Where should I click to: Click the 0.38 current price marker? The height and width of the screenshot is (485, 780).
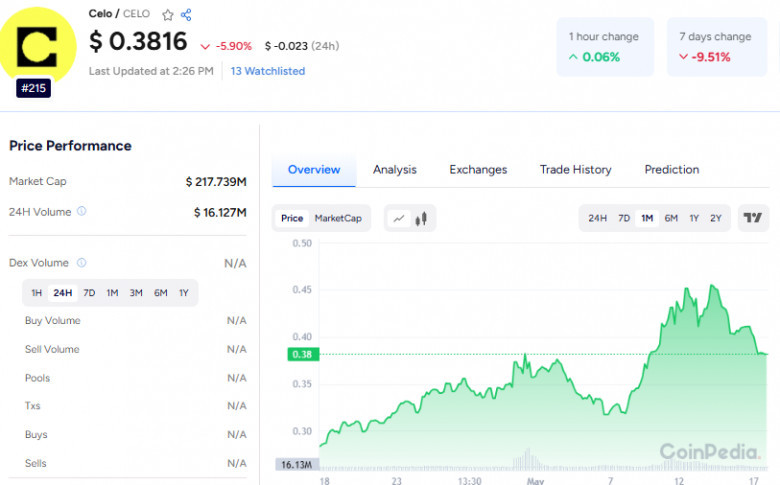[x=303, y=355]
